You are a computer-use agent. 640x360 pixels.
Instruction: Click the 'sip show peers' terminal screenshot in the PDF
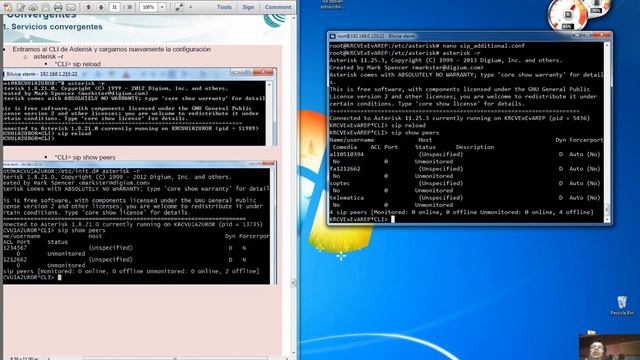pos(139,222)
